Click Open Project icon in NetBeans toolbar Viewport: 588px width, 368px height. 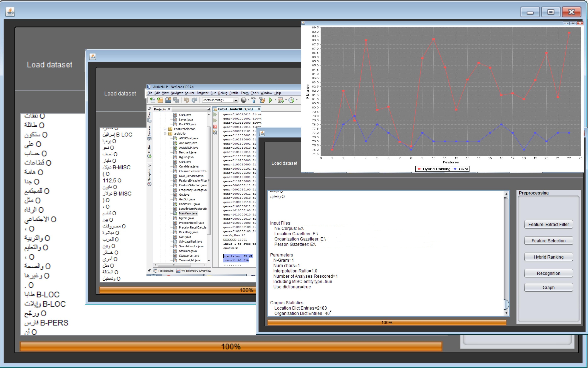[x=168, y=100]
